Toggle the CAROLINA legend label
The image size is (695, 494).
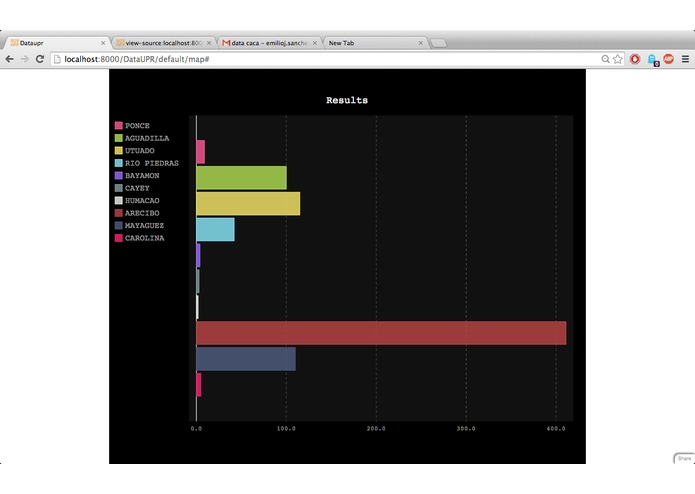[x=144, y=238]
